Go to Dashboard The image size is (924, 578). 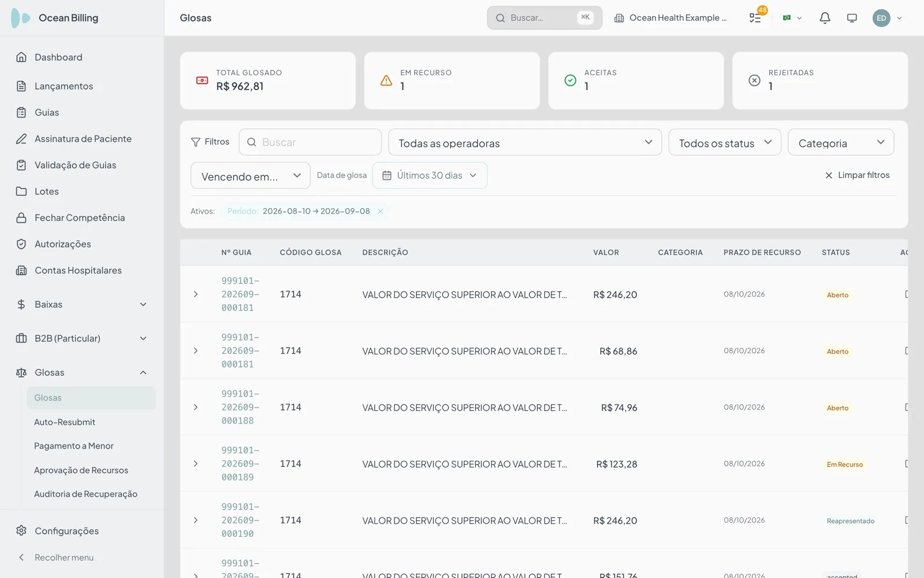[x=82, y=57]
